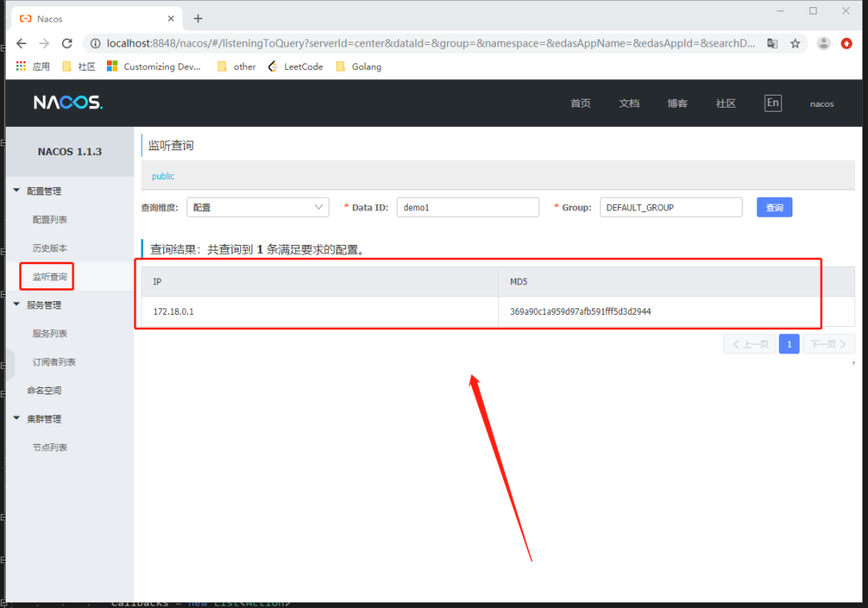Select the MD5 hash value cell
The image size is (868, 608).
click(677, 312)
